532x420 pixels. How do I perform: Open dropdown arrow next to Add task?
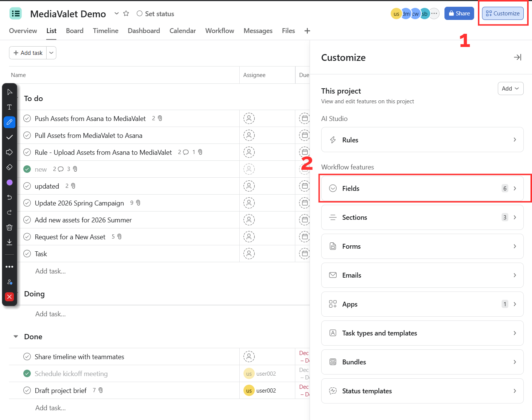[x=51, y=53]
